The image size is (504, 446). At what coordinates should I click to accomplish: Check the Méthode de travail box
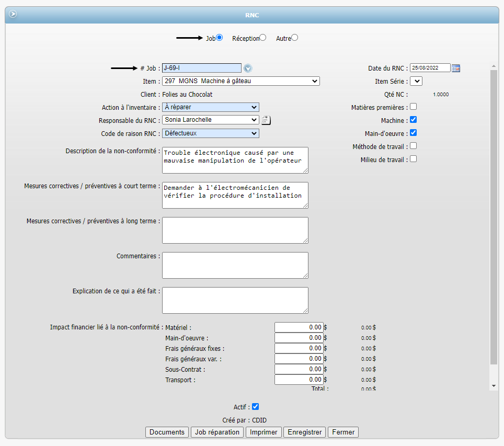[413, 146]
